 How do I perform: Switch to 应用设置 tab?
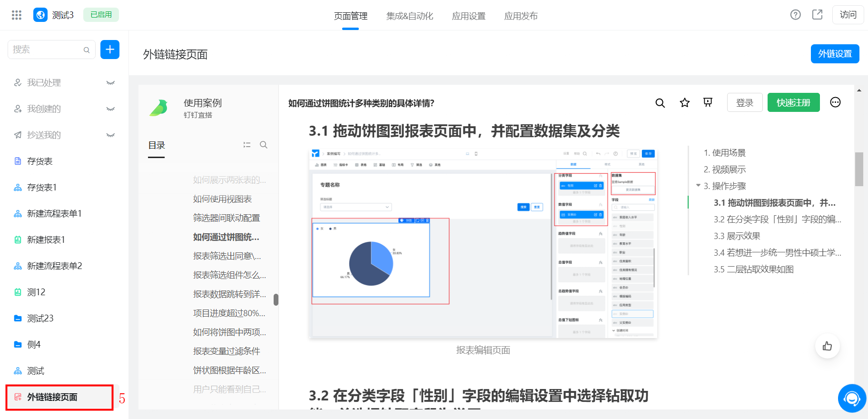469,16
